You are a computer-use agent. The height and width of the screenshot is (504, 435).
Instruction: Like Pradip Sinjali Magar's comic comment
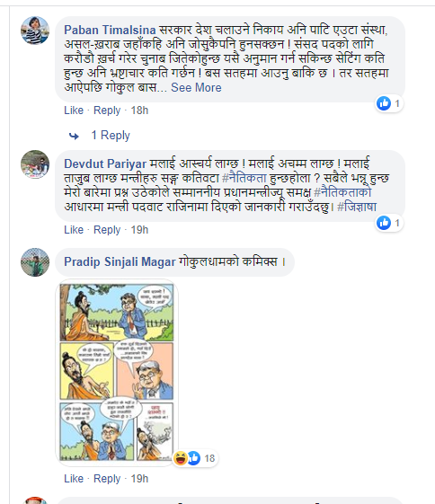(x=74, y=479)
